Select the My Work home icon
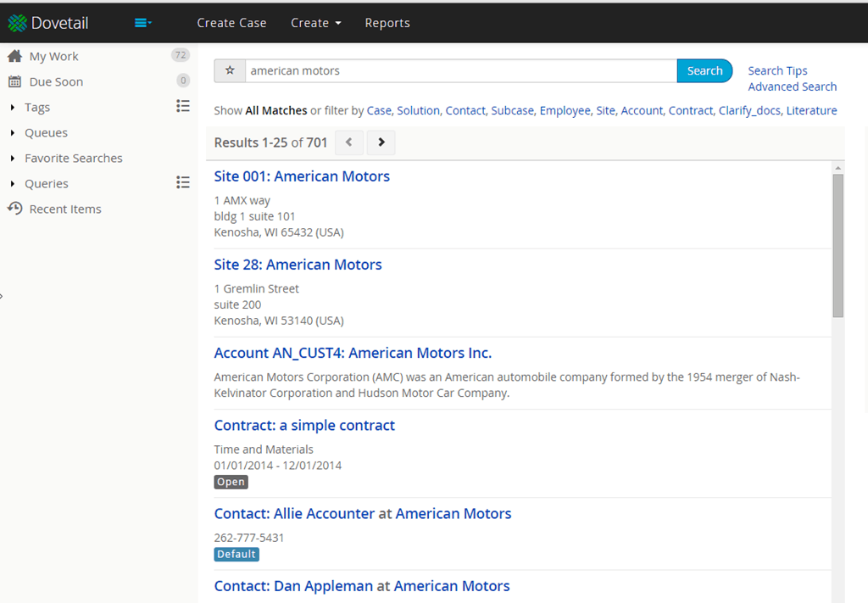This screenshot has width=868, height=603. (x=15, y=55)
